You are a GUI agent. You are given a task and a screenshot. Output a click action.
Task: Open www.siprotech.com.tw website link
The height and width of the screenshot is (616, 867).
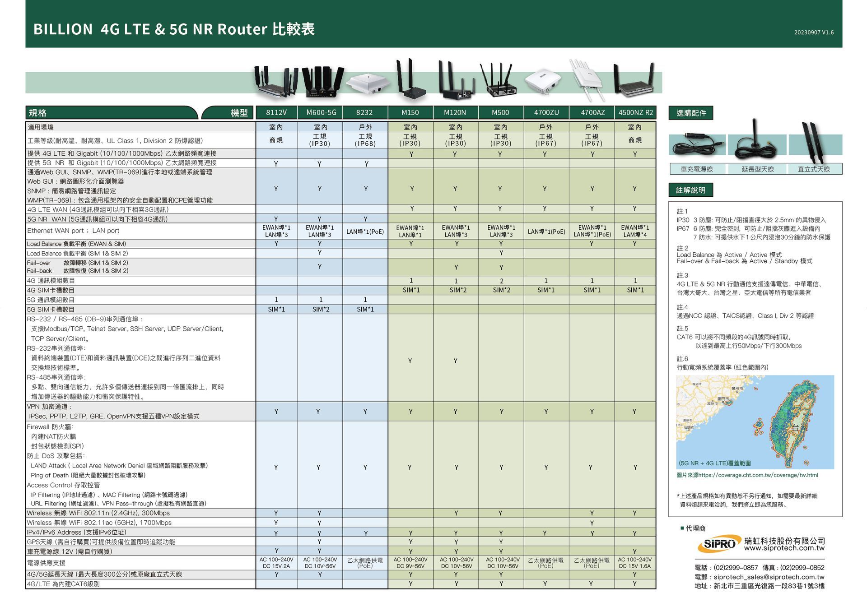click(784, 549)
